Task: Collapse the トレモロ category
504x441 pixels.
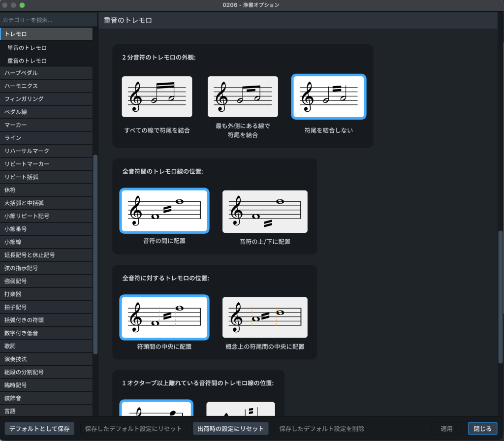Action: click(46, 34)
